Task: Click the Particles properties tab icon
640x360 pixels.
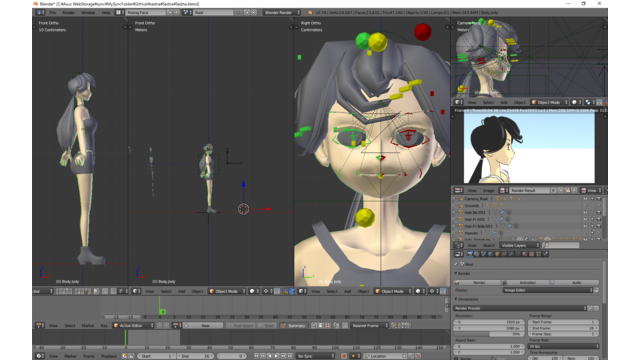Action: (x=538, y=254)
